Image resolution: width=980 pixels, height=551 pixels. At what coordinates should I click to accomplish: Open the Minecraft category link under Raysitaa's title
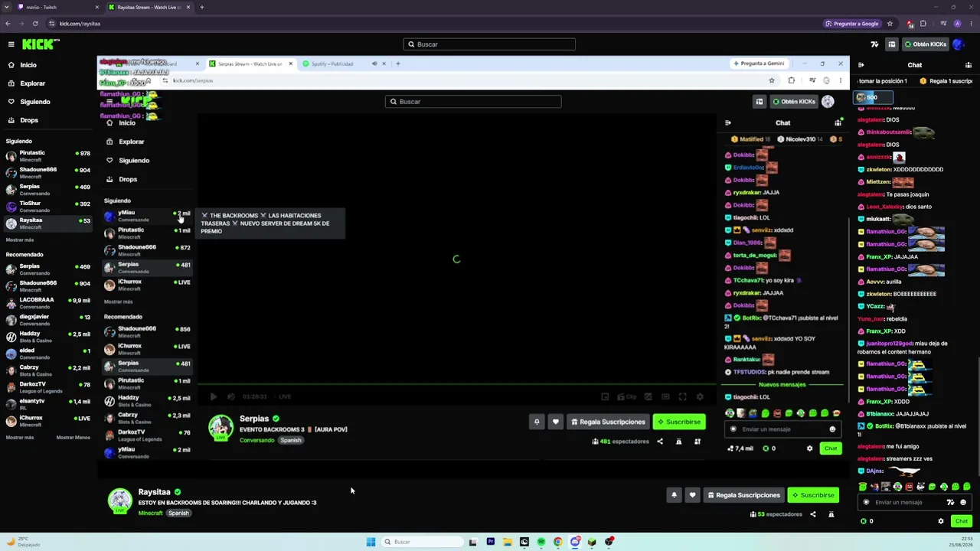click(x=151, y=513)
